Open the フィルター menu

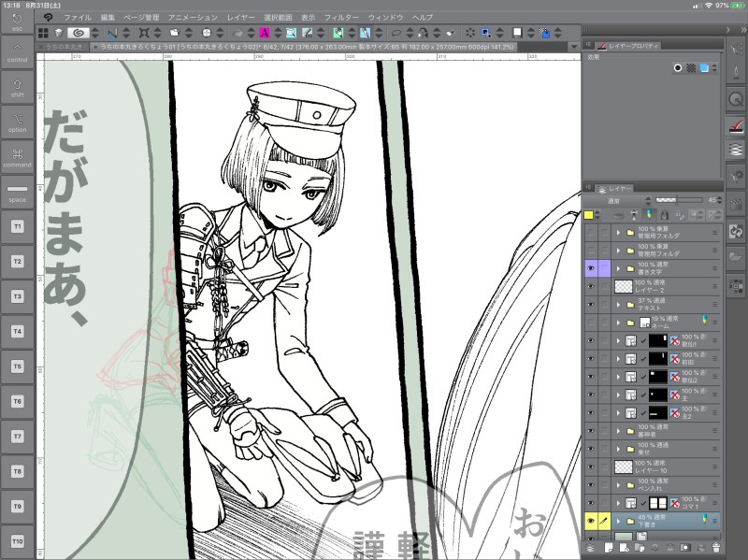(x=341, y=18)
